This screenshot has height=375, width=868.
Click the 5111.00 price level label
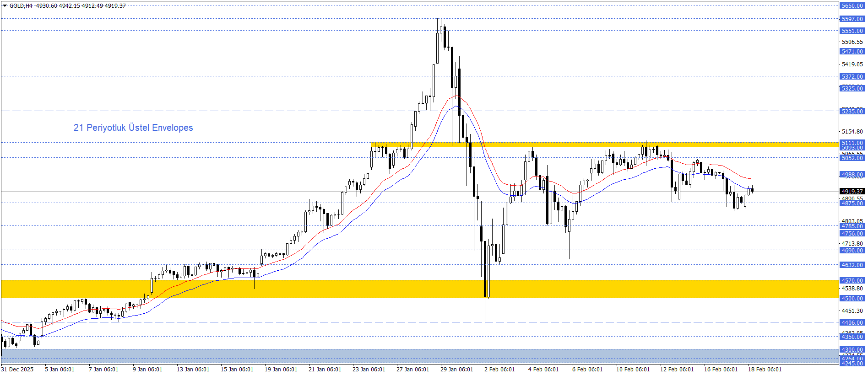pos(852,143)
